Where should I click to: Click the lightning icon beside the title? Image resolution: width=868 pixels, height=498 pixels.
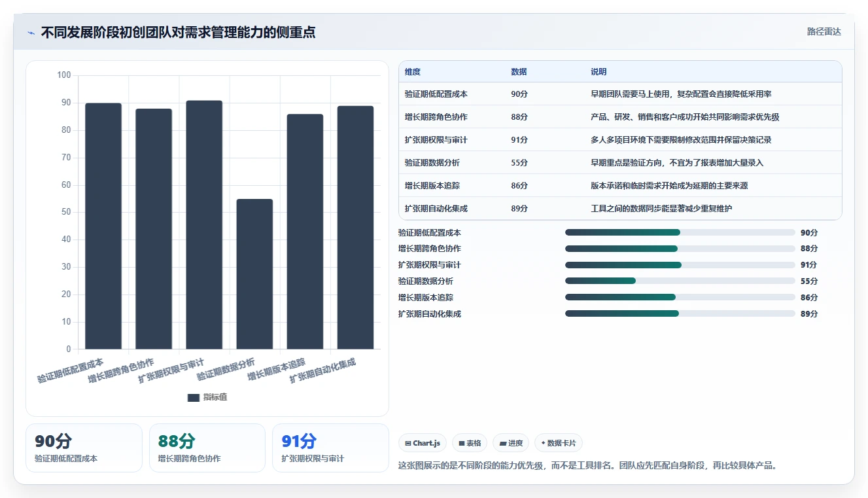point(31,33)
